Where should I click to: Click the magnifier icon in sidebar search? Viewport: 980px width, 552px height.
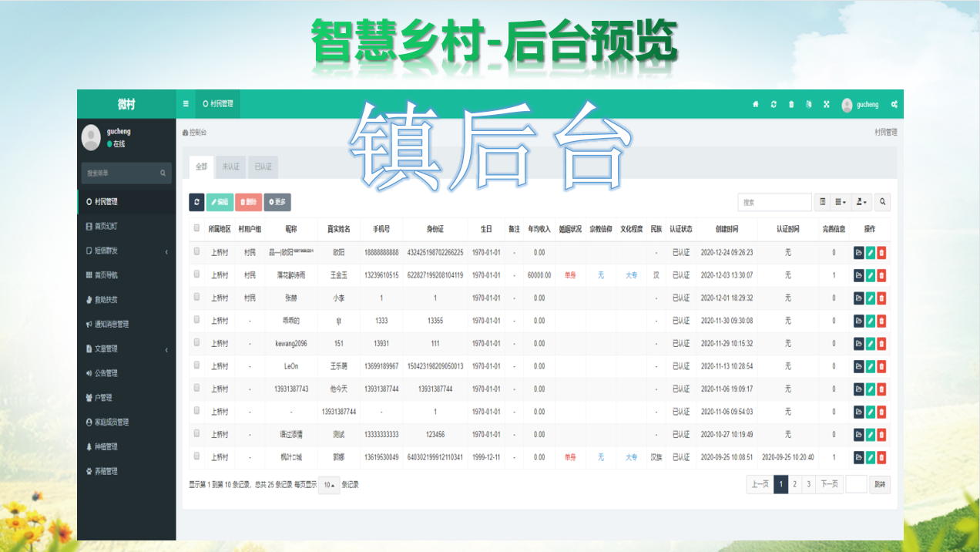pyautogui.click(x=163, y=173)
